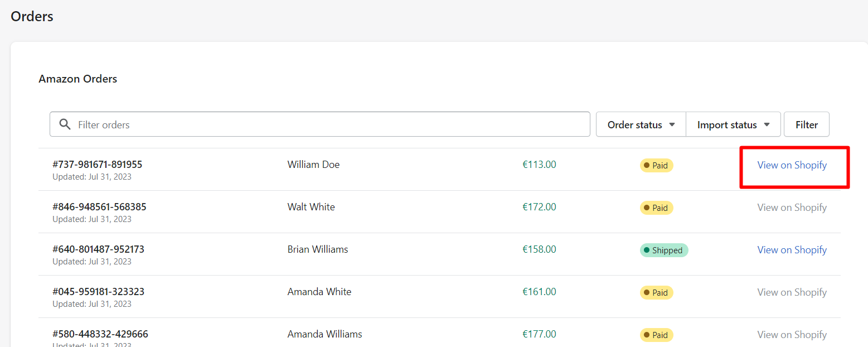Open order #640-801487-952173
868x347 pixels.
click(x=98, y=249)
